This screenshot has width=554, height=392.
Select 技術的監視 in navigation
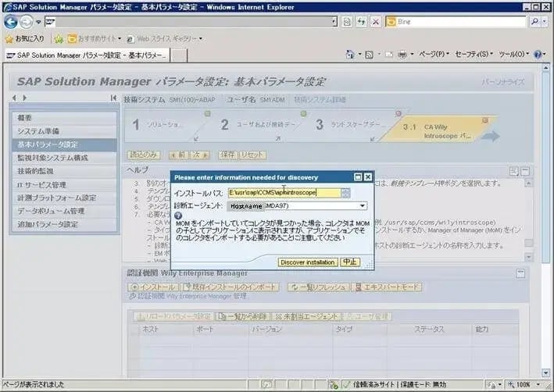coord(64,171)
